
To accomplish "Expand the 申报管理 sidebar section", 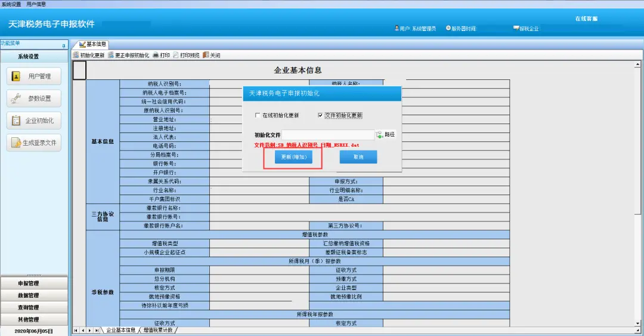I will 34,283.
